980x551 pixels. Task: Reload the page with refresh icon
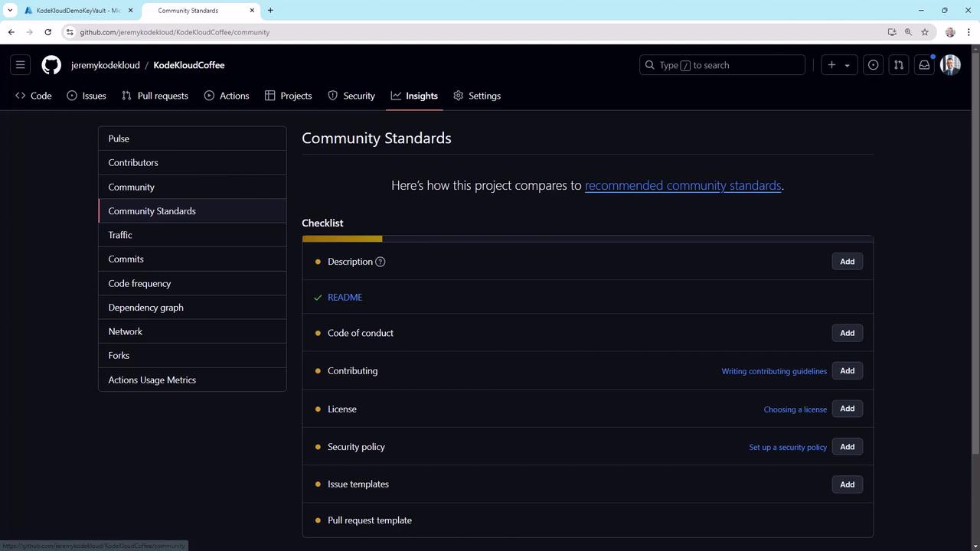tap(47, 32)
